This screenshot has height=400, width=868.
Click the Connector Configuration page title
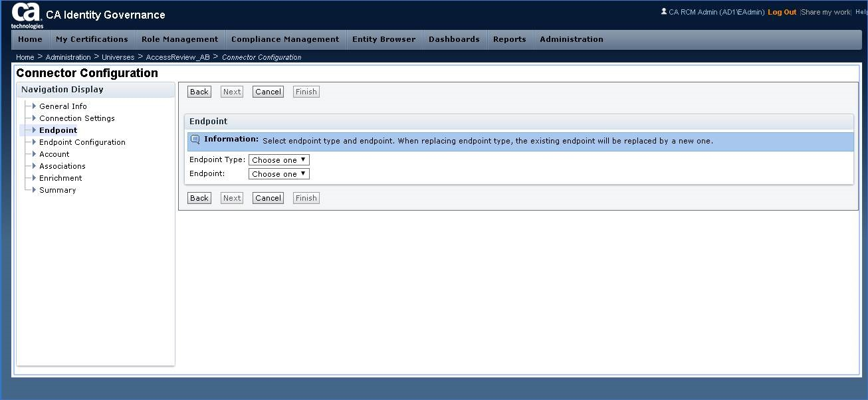[x=87, y=73]
